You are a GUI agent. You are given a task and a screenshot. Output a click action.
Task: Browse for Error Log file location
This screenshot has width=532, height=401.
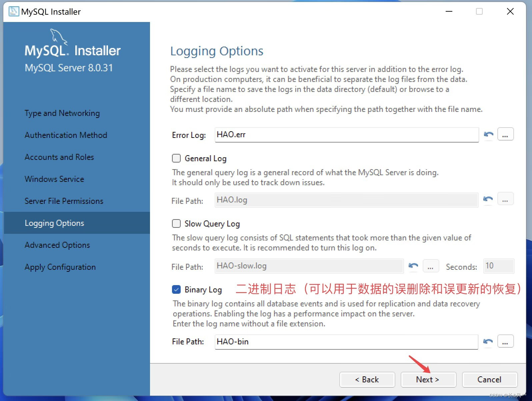click(x=505, y=134)
